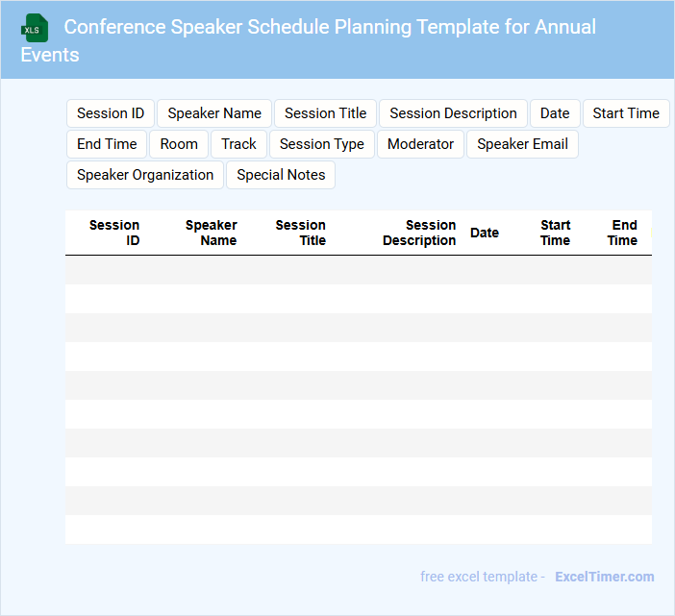Image resolution: width=675 pixels, height=616 pixels.
Task: Click the Session Description column header
Action: pyautogui.click(x=419, y=233)
